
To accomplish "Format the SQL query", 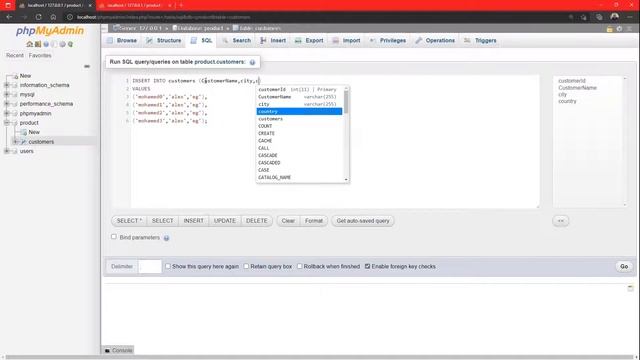I will coord(313,221).
